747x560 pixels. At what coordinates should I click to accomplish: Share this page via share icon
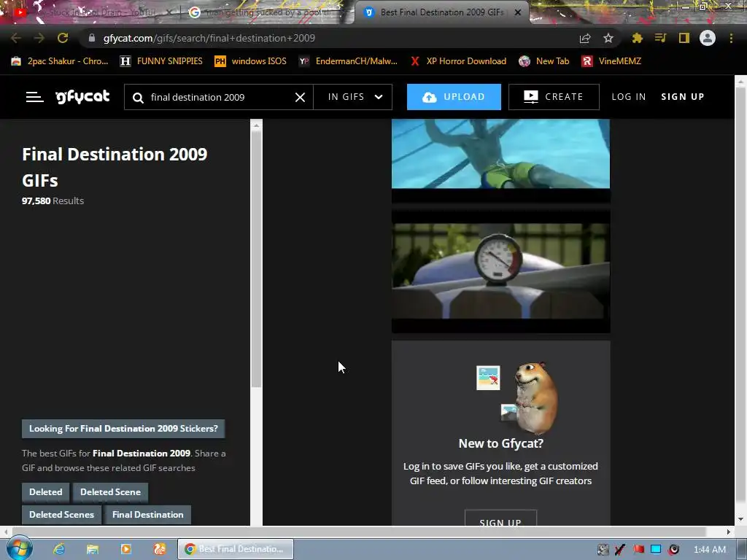(585, 39)
